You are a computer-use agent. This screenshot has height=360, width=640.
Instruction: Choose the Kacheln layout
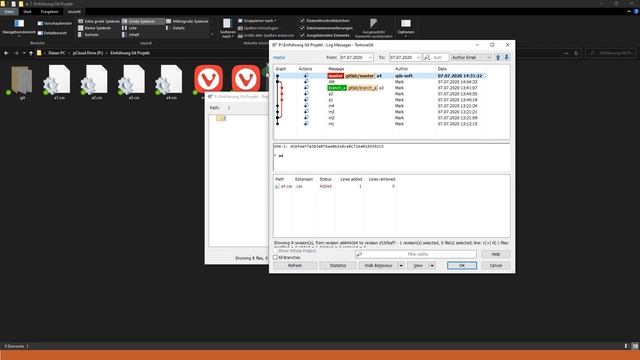tap(89, 35)
